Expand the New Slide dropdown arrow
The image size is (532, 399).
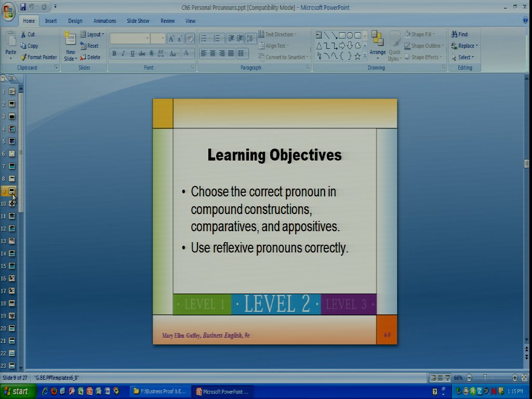70,59
